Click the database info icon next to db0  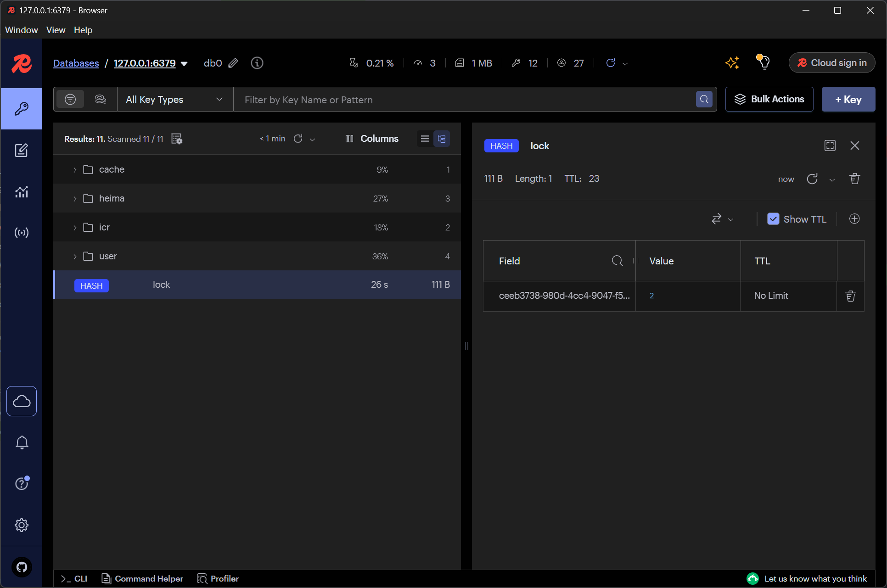tap(257, 63)
